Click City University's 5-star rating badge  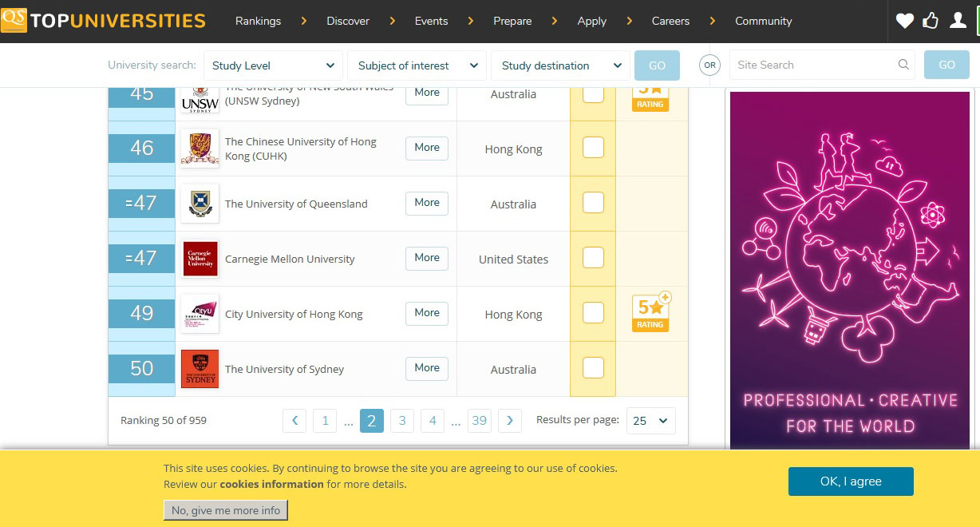[x=650, y=313]
